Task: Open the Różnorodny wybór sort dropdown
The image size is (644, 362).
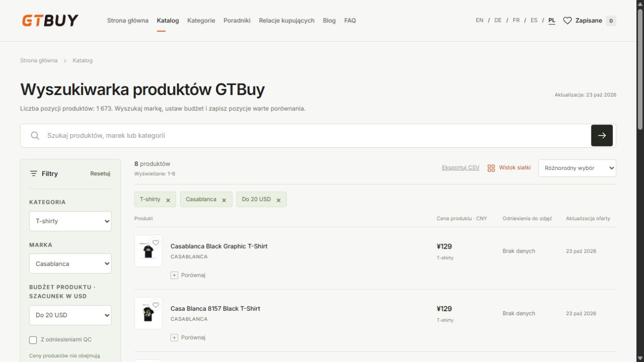Action: (577, 168)
